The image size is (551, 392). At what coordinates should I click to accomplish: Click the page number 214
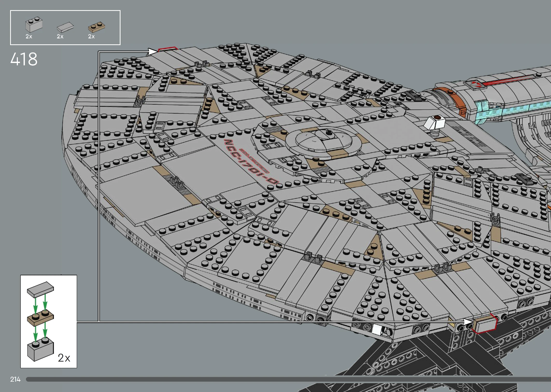15,379
